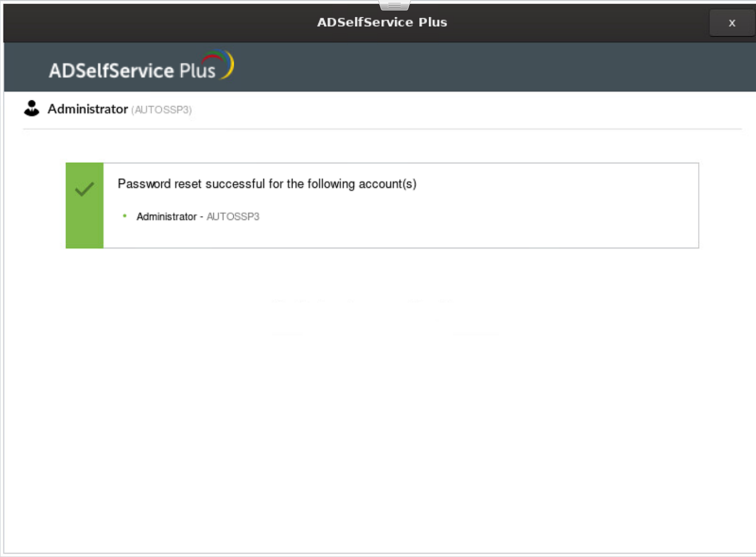
Task: Click the green bullet beside Administrator account entry
Action: [x=125, y=215]
